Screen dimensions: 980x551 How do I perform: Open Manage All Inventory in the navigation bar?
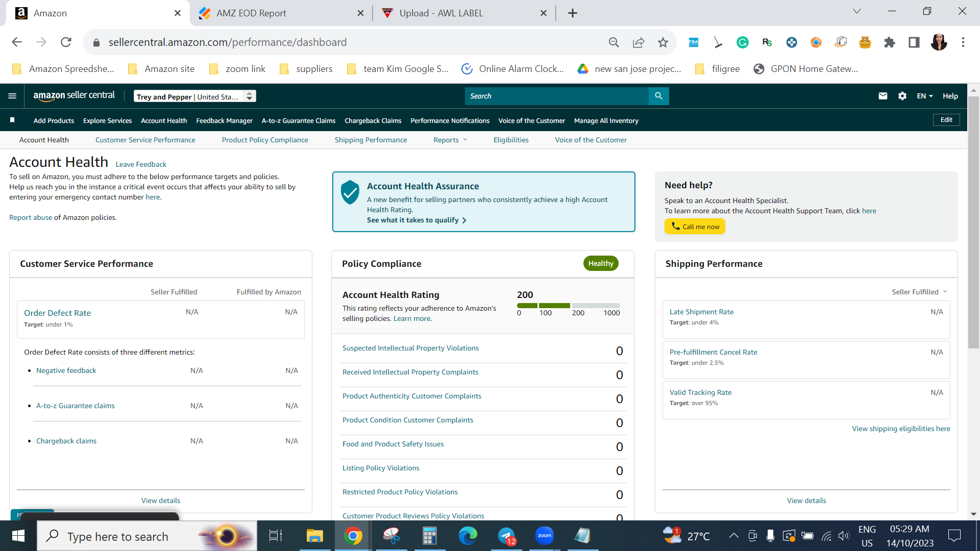click(606, 120)
